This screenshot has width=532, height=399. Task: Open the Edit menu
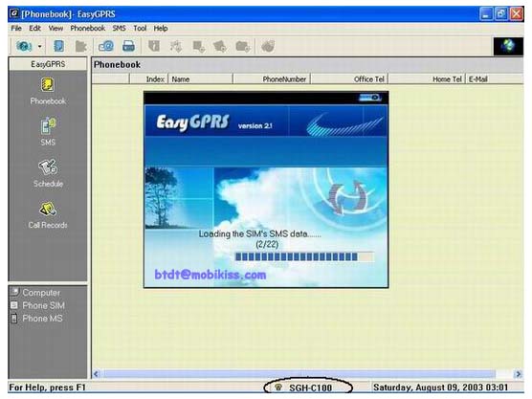(x=35, y=28)
